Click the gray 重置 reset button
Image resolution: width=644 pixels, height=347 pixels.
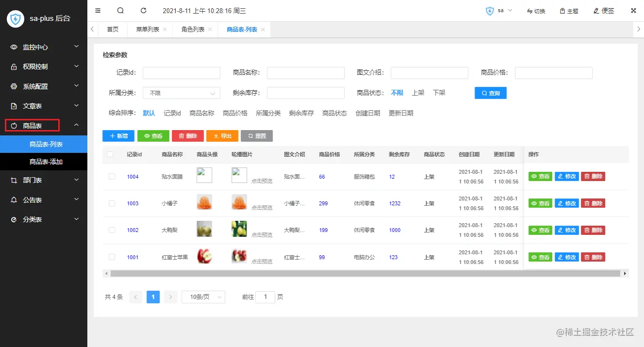(257, 136)
